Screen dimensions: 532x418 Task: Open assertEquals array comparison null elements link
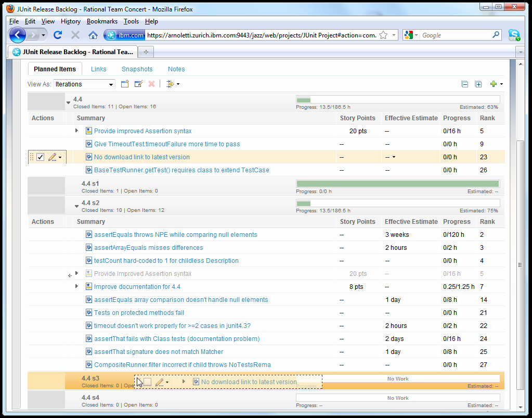tap(181, 300)
